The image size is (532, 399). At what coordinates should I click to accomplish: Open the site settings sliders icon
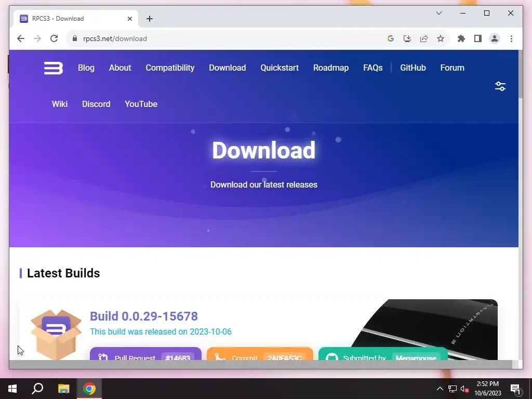tap(500, 86)
